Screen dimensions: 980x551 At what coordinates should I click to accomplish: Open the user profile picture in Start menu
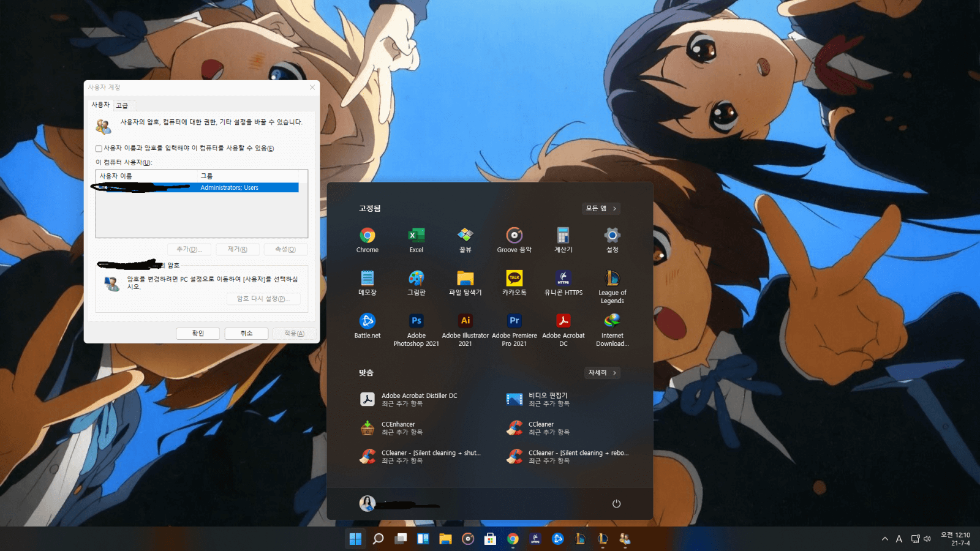tap(367, 503)
